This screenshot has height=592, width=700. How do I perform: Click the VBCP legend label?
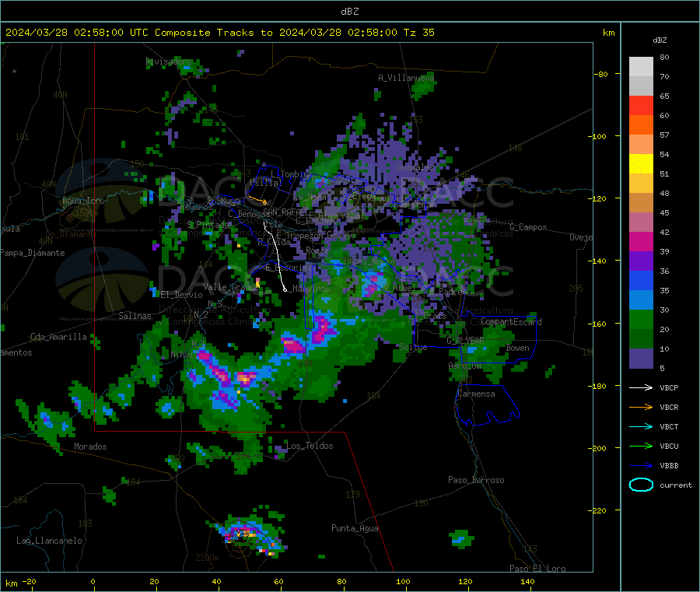[669, 387]
